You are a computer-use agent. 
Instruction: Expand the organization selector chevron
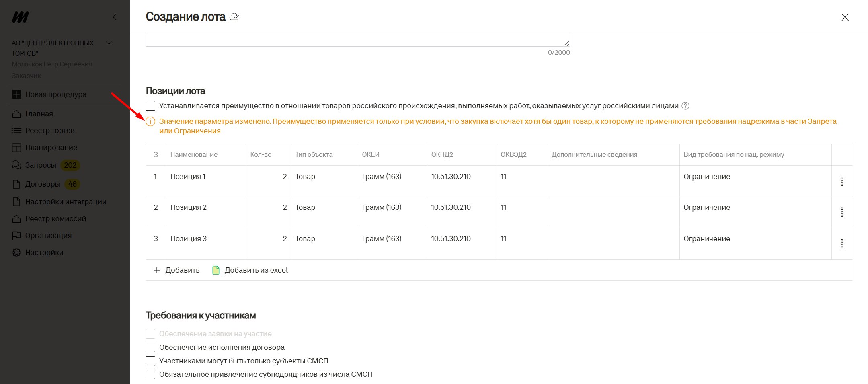(x=109, y=43)
